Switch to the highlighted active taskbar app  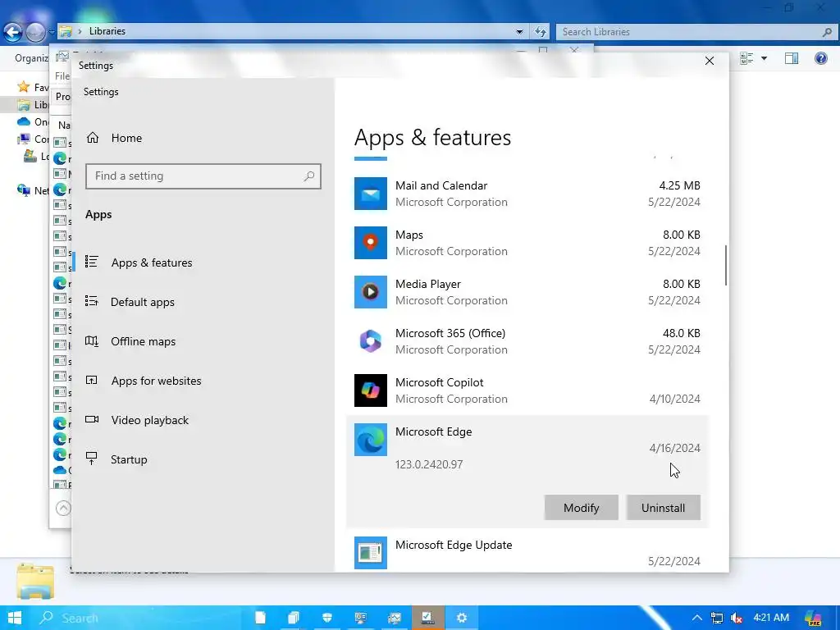click(427, 618)
